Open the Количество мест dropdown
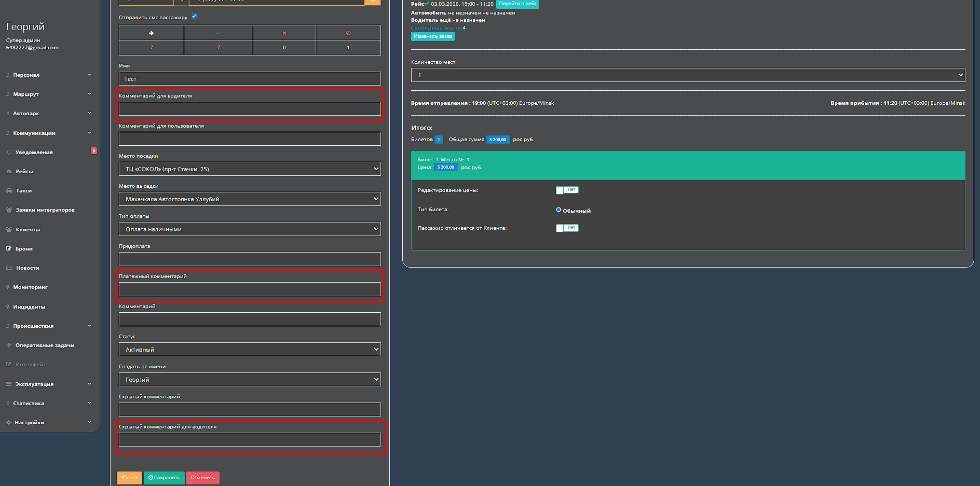The image size is (980, 486). point(688,75)
